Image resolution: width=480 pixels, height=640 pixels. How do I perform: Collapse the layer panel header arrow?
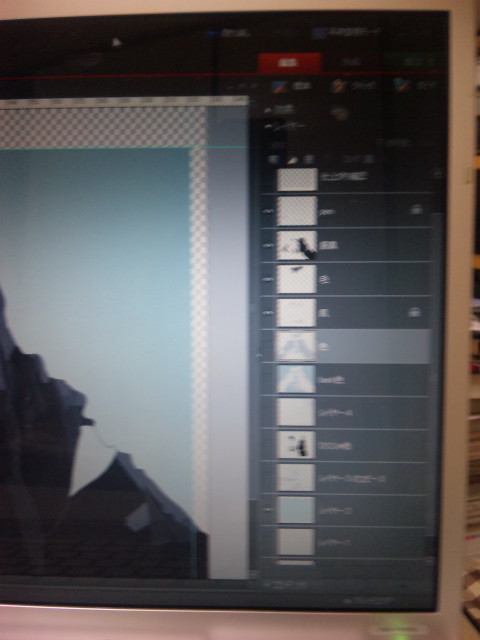pos(267,127)
